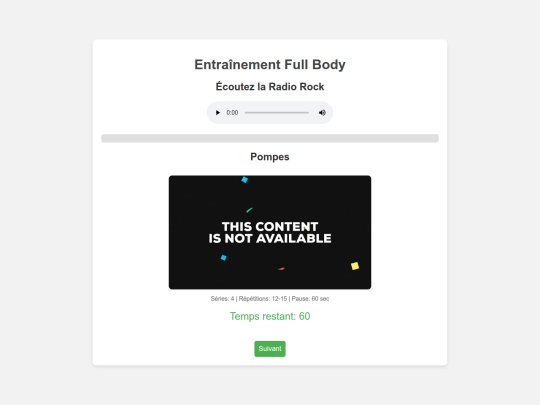Play the Radio Rock audio stream
The height and width of the screenshot is (405, 540).
coord(217,113)
